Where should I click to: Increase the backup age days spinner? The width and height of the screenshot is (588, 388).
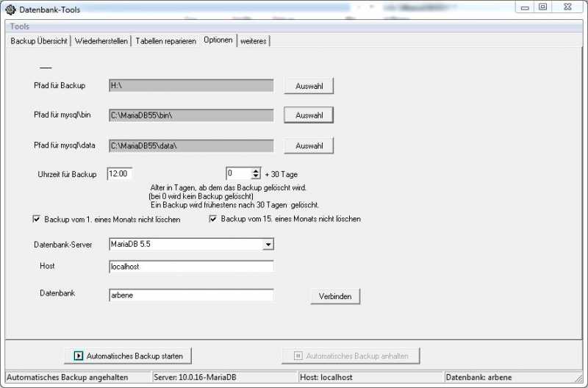pos(256,171)
